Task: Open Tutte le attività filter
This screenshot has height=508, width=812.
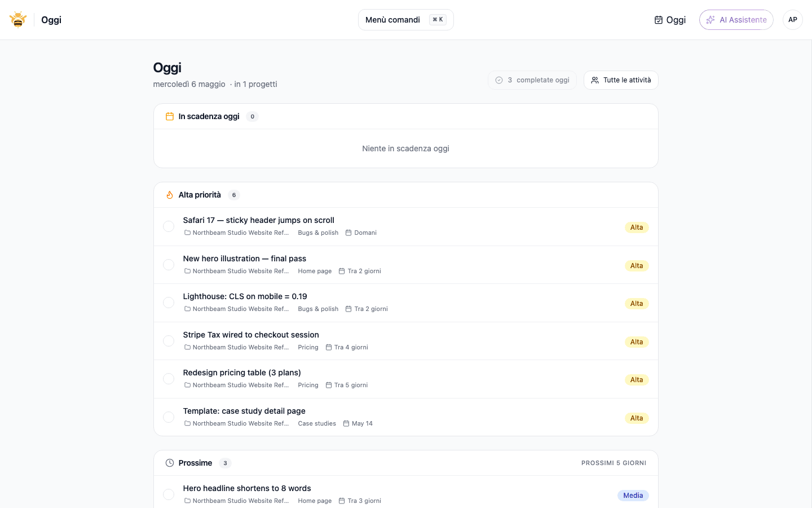Action: tap(621, 80)
